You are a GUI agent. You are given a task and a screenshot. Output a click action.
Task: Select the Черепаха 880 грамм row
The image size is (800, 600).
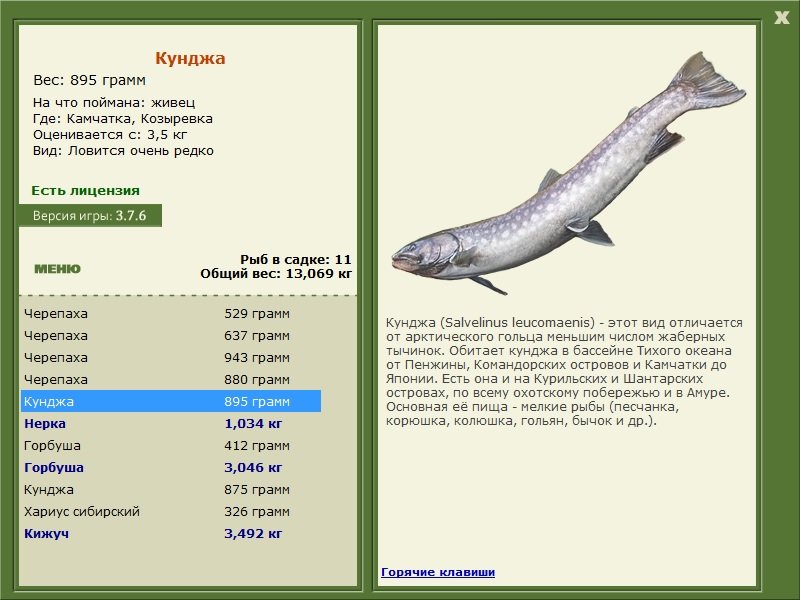[x=171, y=379]
